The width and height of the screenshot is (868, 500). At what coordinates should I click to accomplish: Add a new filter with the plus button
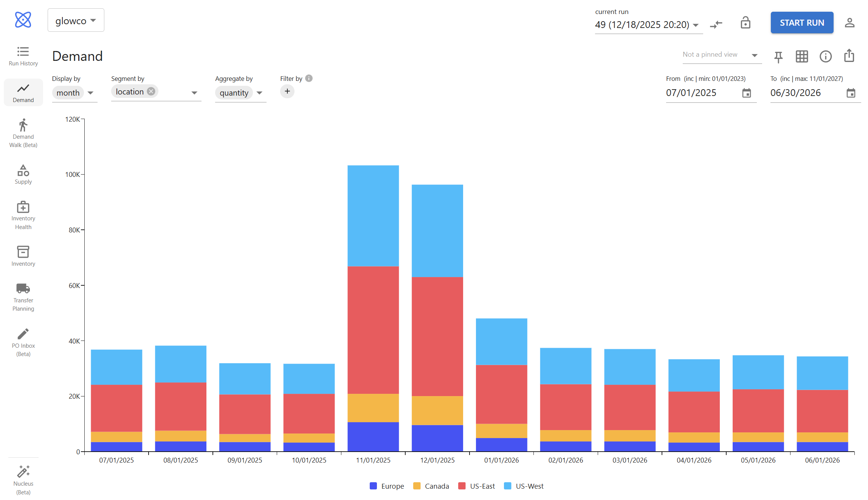coord(287,91)
